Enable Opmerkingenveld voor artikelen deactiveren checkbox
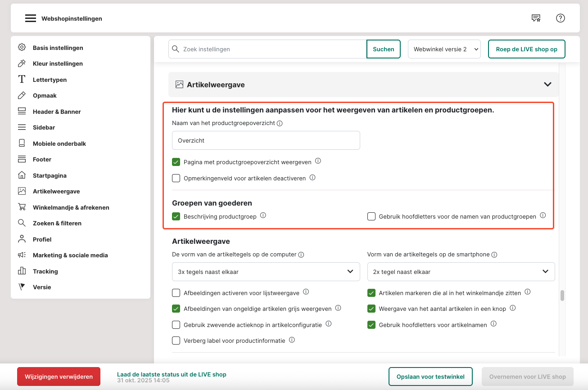Screen dimensions: 588x390 [176, 178]
